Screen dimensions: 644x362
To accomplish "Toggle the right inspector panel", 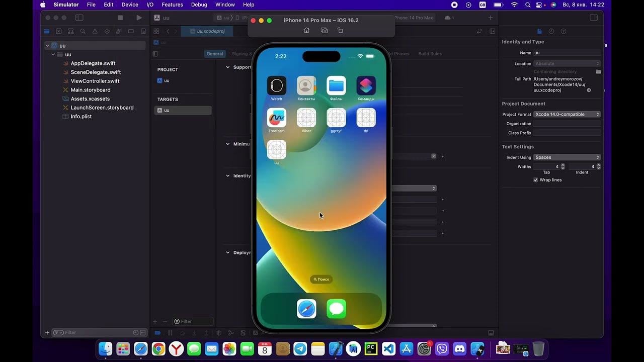I will [594, 18].
